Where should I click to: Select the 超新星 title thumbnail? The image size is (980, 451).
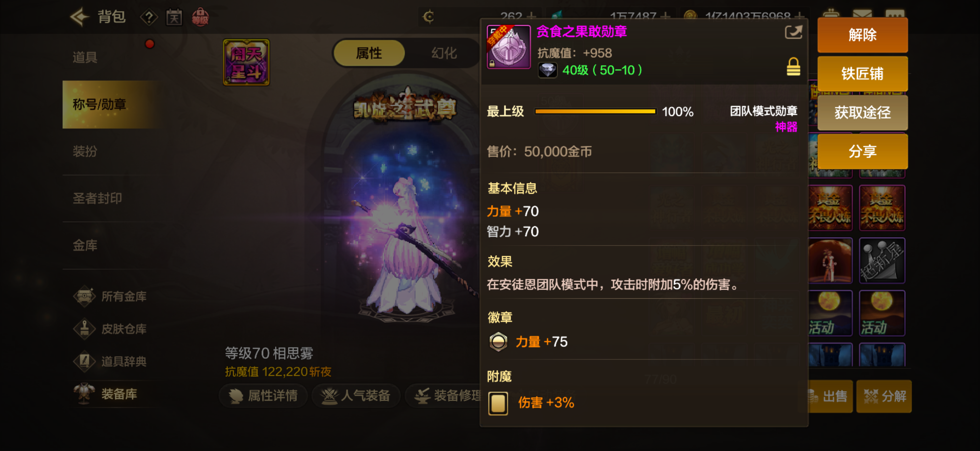[x=882, y=260]
